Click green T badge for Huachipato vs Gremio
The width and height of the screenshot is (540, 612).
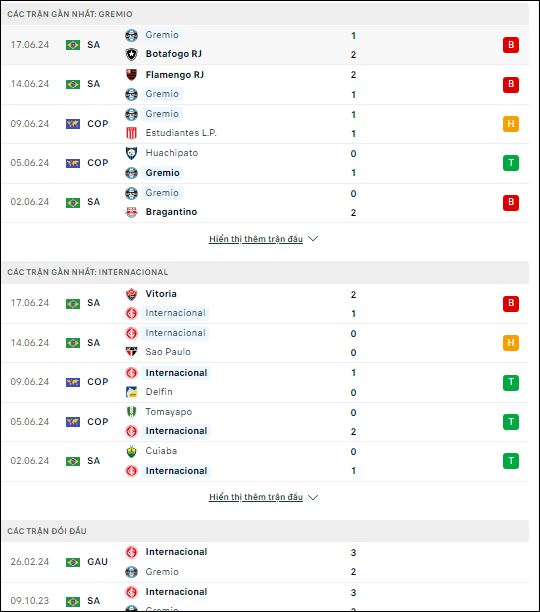511,163
